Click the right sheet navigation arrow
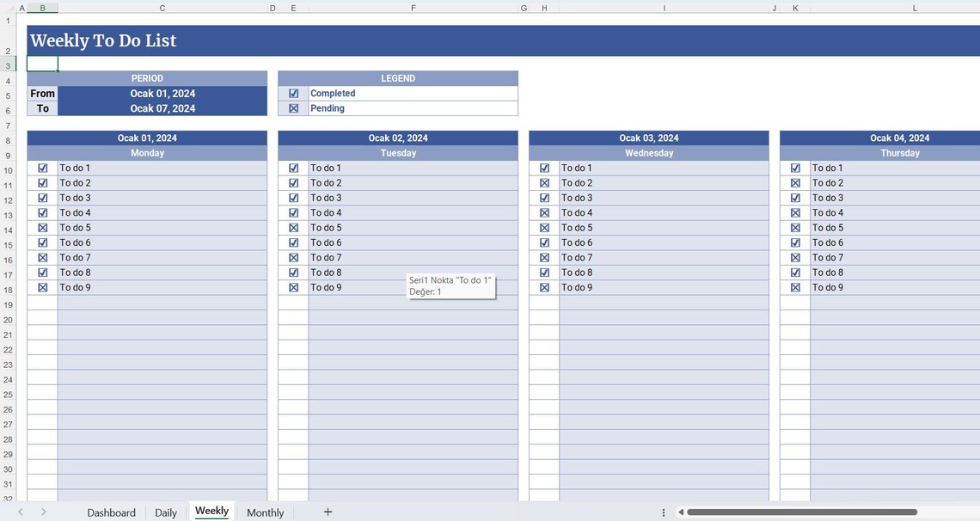Viewport: 980px width, 521px height. [x=42, y=512]
